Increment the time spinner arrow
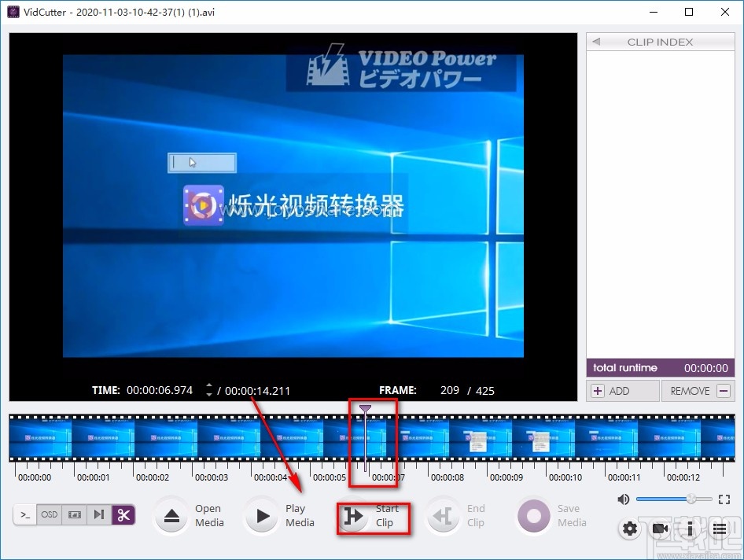744x560 pixels. [208, 386]
